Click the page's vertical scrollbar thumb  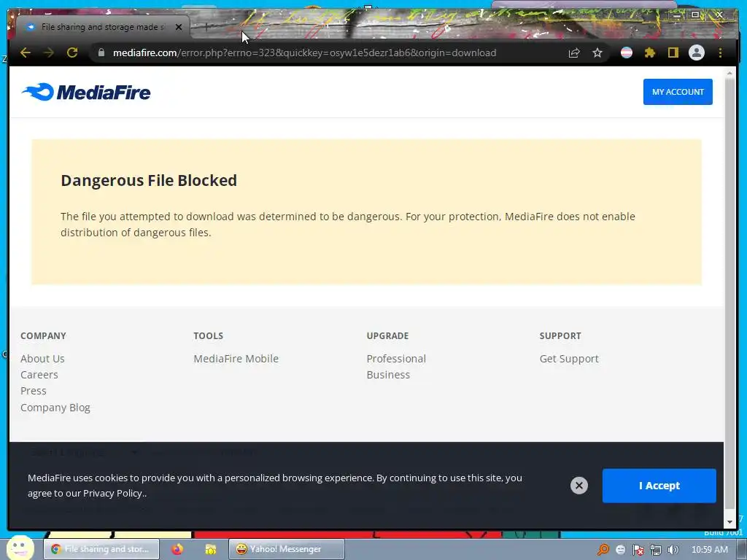coord(729,293)
